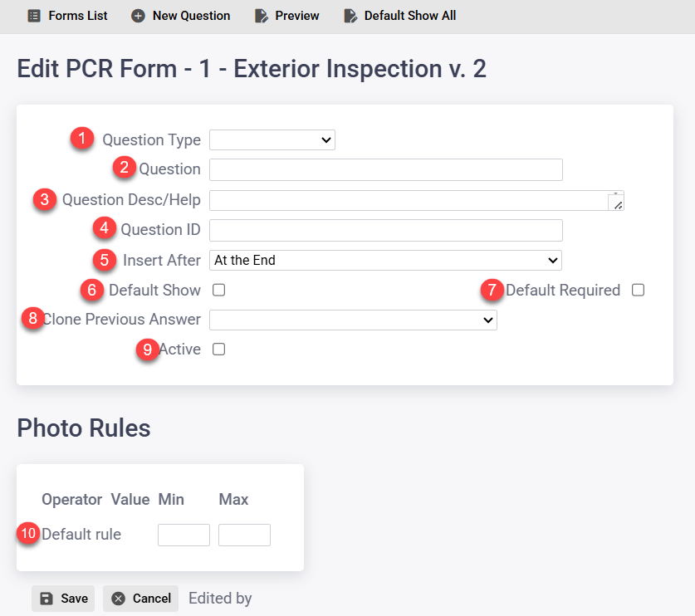
Task: Click the save disk icon on Save button
Action: pos(46,598)
